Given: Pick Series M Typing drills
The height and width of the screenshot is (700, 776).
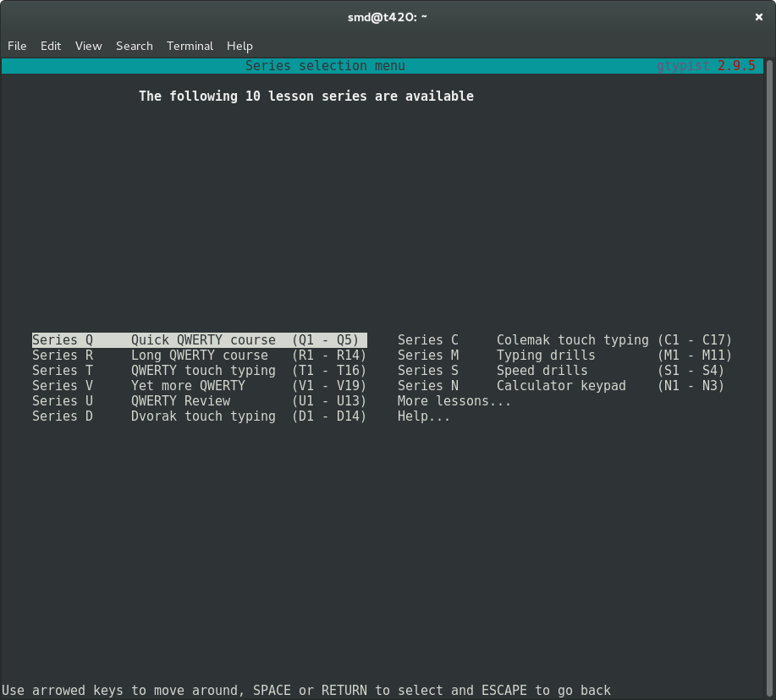Looking at the screenshot, I should [x=564, y=356].
